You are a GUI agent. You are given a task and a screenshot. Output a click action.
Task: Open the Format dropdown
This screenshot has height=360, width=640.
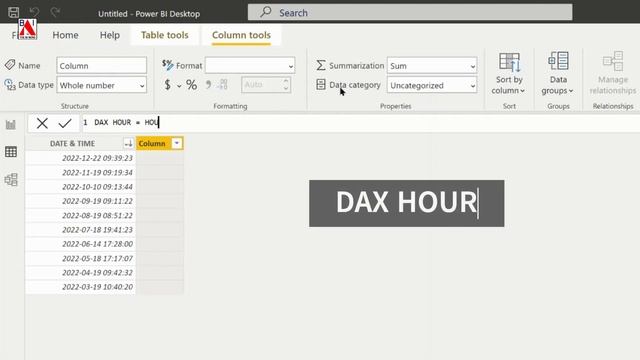[x=250, y=65]
